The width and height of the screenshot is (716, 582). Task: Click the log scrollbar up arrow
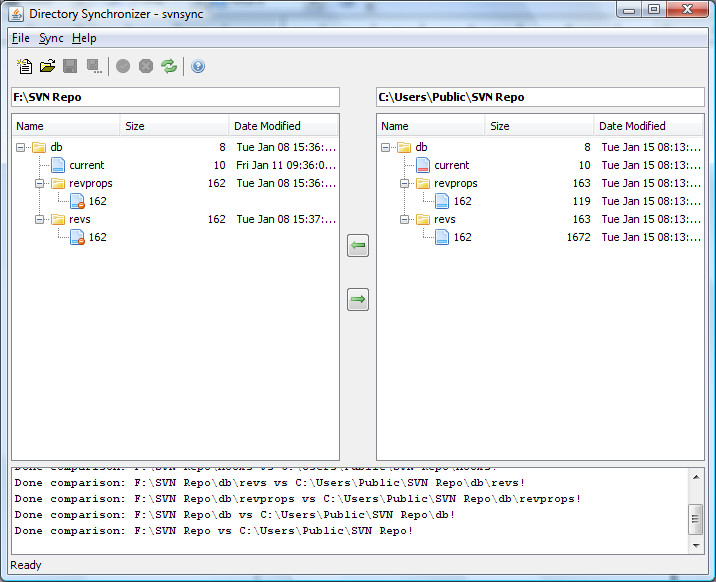(x=696, y=477)
